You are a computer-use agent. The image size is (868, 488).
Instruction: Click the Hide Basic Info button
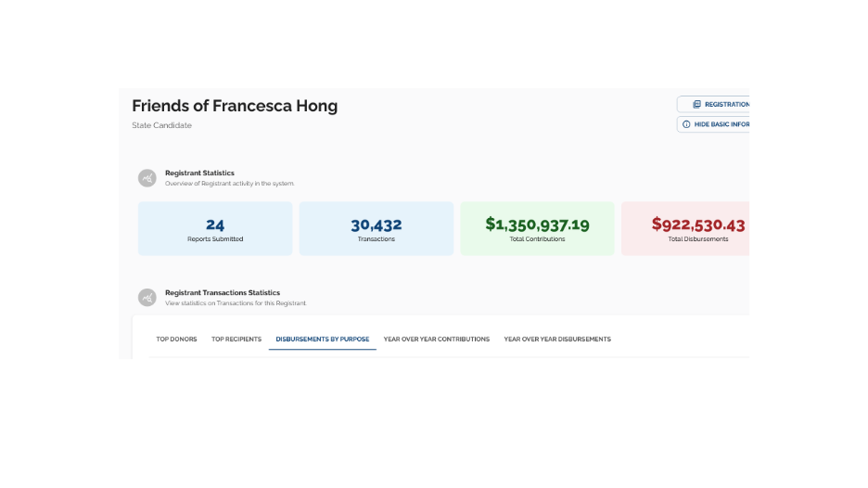click(713, 124)
